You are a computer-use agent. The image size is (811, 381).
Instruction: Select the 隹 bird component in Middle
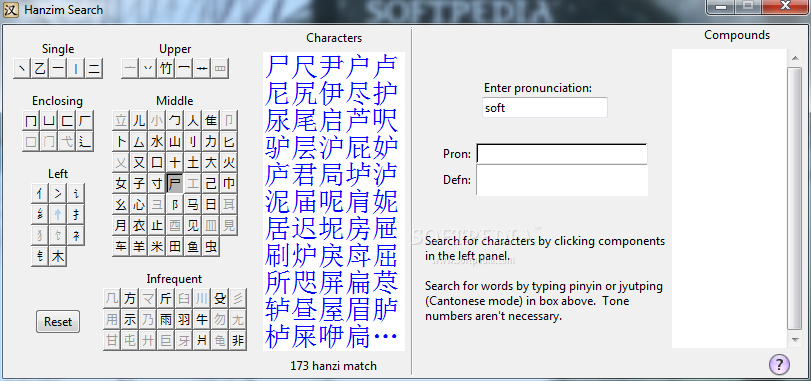pyautogui.click(x=211, y=120)
